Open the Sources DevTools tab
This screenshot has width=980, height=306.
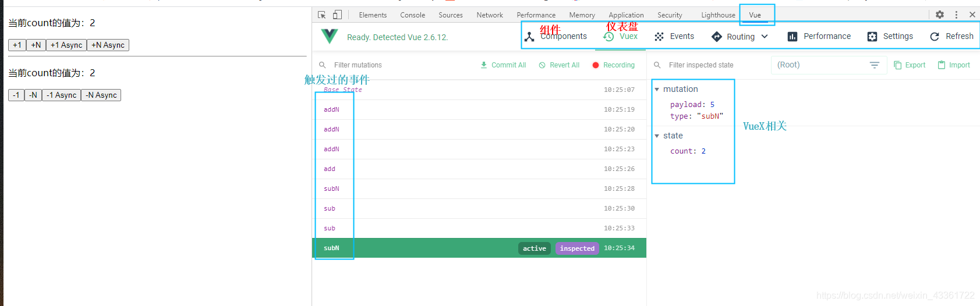click(x=451, y=15)
